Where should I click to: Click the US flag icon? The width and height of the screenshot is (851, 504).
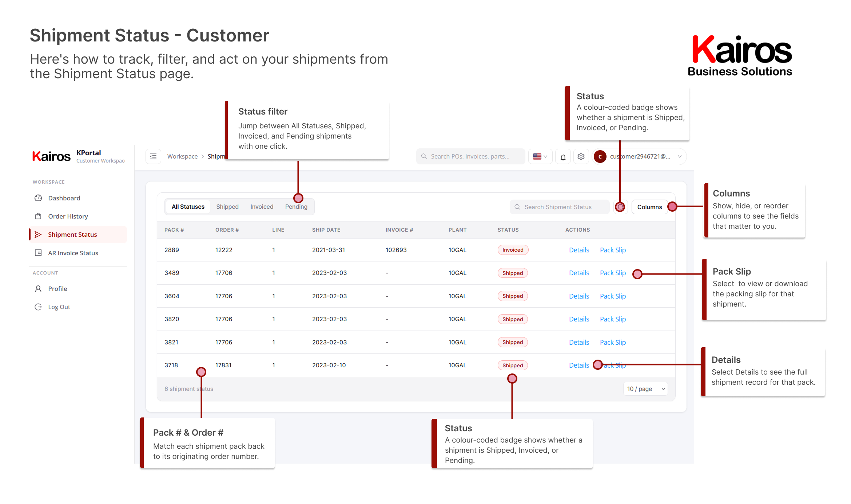tap(537, 157)
